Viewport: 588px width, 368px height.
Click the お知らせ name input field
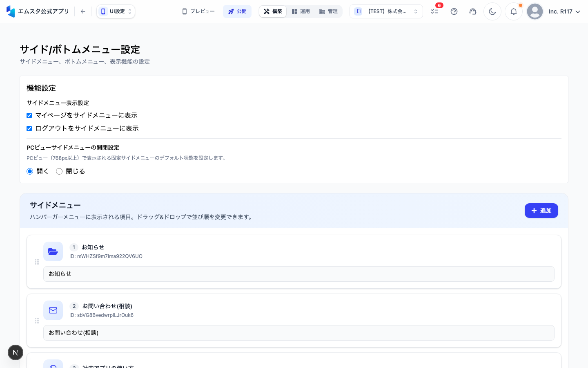[x=299, y=274]
